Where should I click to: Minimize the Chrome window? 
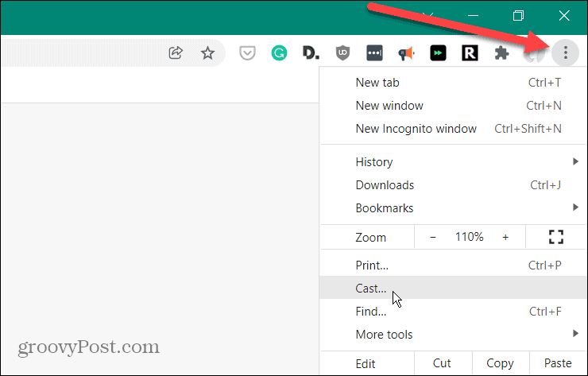pyautogui.click(x=474, y=15)
